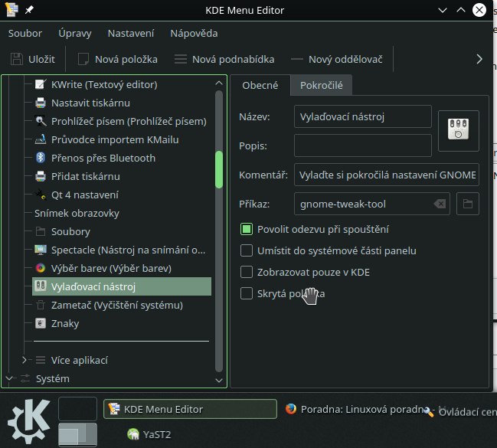Click the tree scroll-down arrow

pos(219,380)
